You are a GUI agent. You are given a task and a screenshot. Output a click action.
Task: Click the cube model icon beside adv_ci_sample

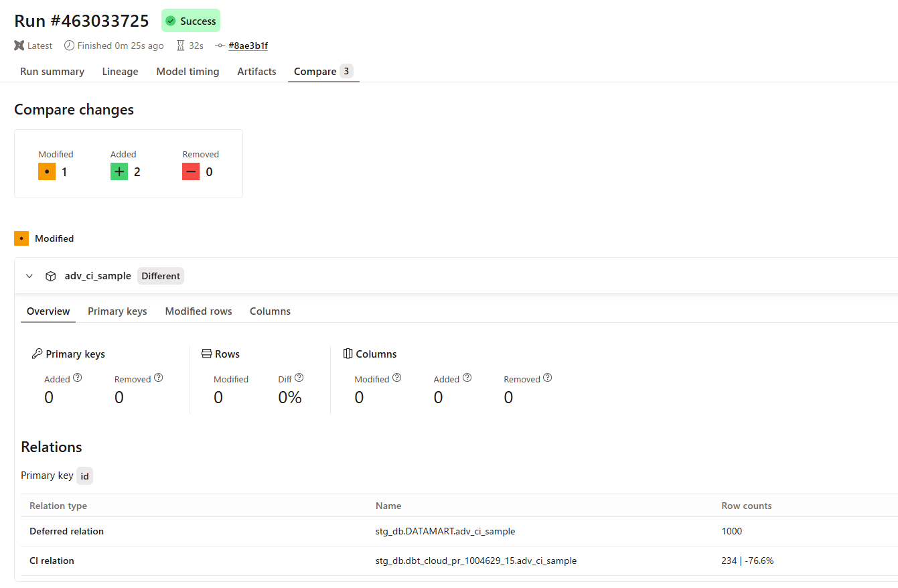pyautogui.click(x=50, y=276)
